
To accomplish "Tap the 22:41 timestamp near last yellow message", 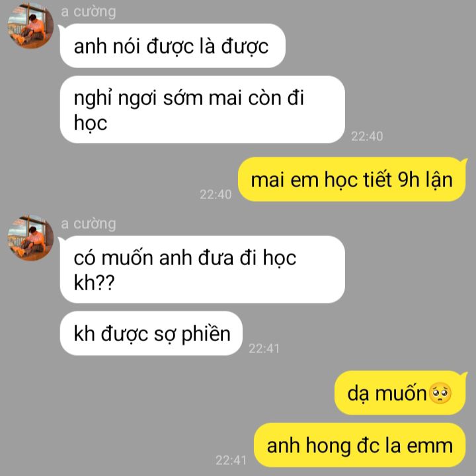I will (231, 460).
